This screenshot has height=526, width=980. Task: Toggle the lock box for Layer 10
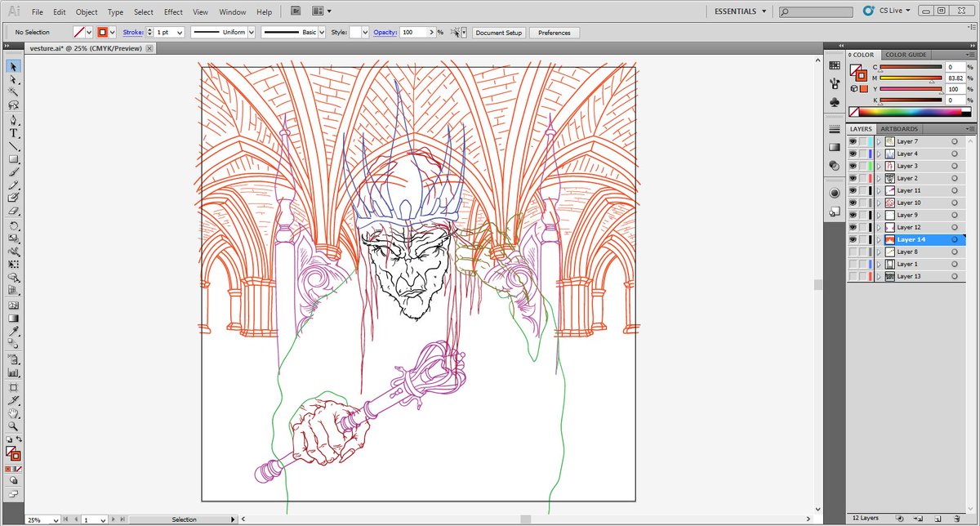point(862,203)
